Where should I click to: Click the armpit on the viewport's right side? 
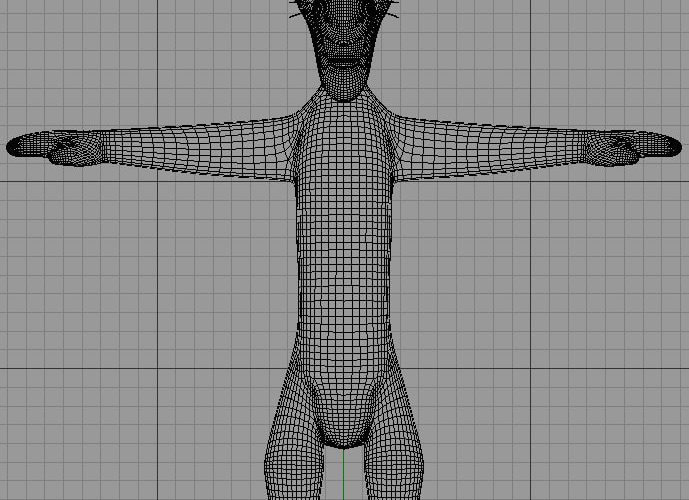393,182
